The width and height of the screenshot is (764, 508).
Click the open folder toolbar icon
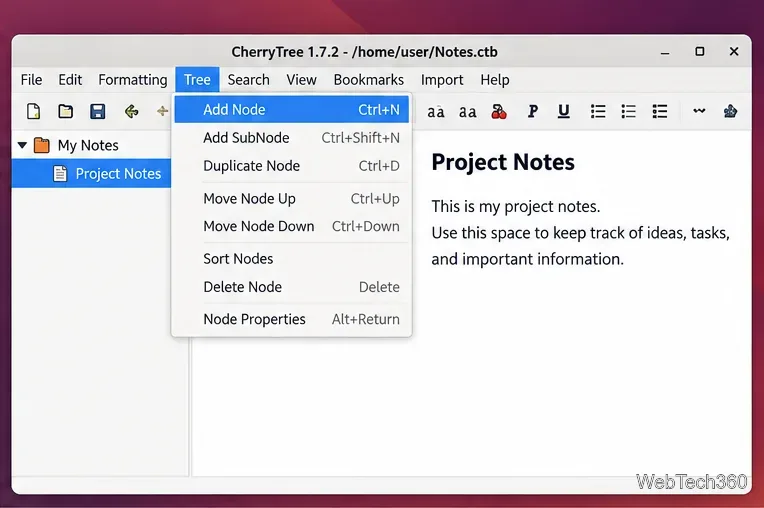coord(65,112)
